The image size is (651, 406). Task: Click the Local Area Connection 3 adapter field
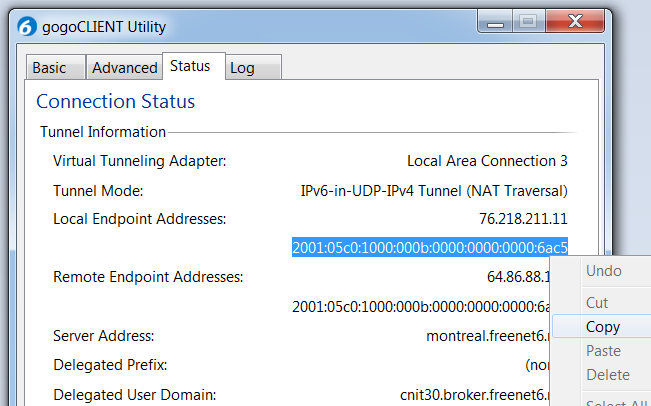487,161
